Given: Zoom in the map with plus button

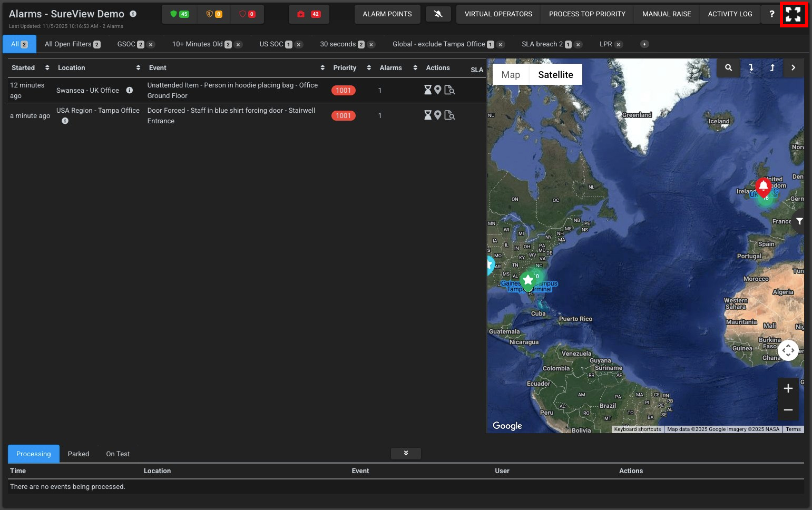Looking at the screenshot, I should pos(788,389).
